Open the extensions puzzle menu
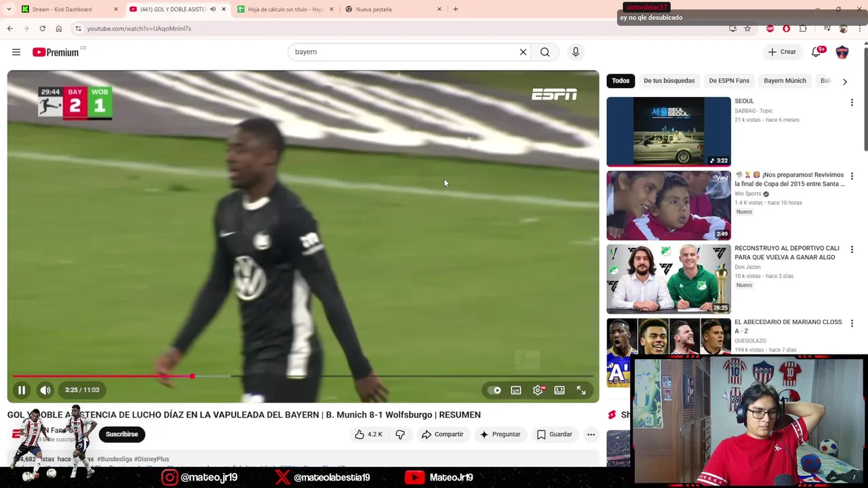868x488 pixels. click(803, 28)
